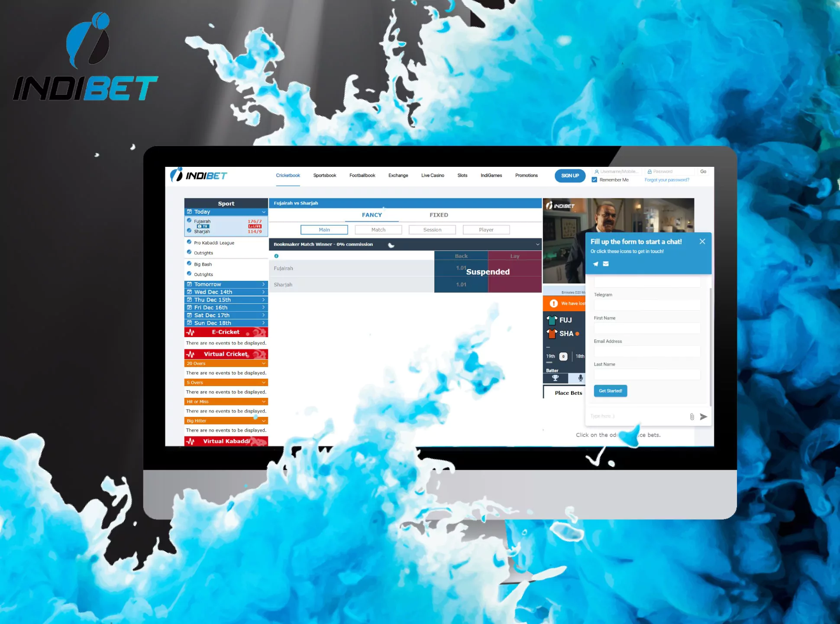This screenshot has width=840, height=624.
Task: Click the chat message input field
Action: click(x=635, y=416)
